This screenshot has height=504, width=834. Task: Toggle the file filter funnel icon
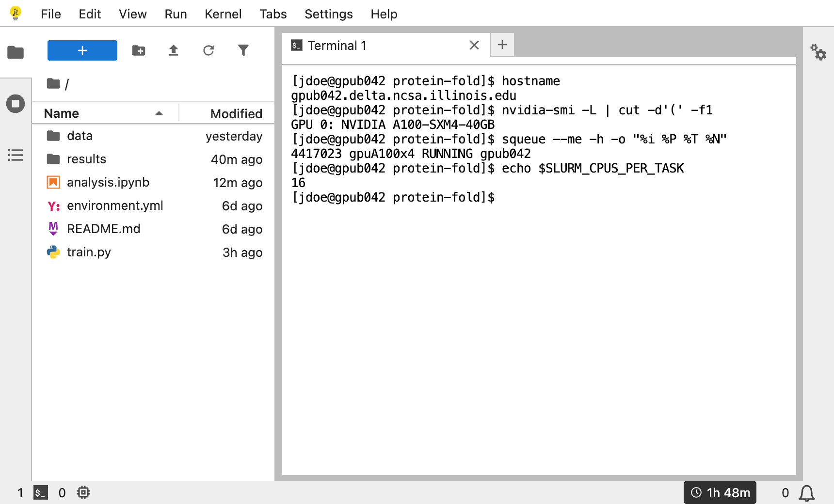pos(243,50)
